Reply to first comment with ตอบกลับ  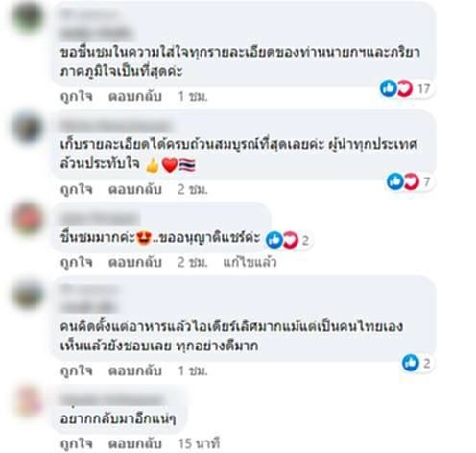(135, 96)
